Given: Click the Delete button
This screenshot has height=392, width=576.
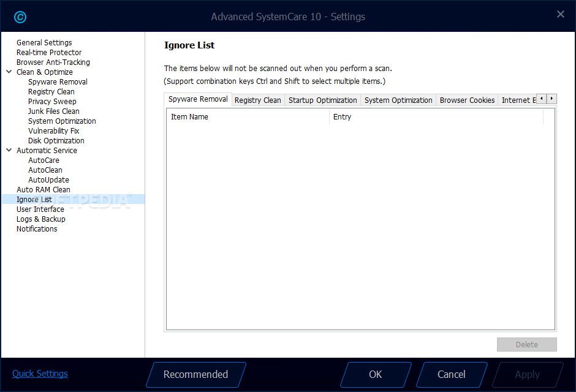Looking at the screenshot, I should pyautogui.click(x=527, y=345).
